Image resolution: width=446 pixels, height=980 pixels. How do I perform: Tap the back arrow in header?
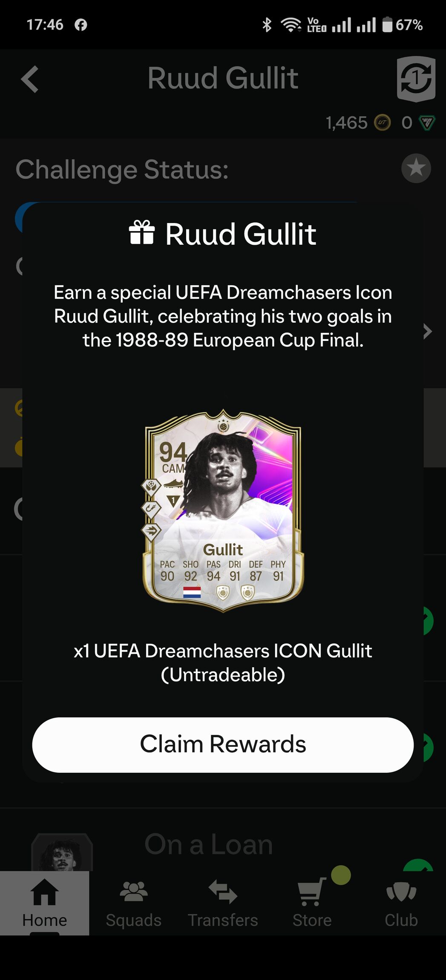(30, 79)
